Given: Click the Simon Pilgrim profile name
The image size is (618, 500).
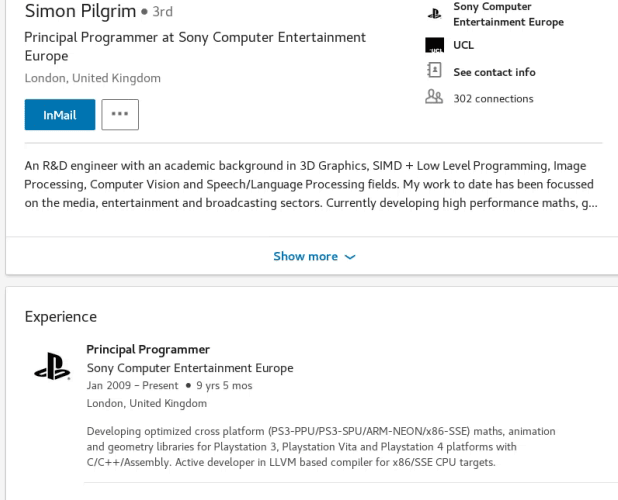Looking at the screenshot, I should pyautogui.click(x=80, y=11).
